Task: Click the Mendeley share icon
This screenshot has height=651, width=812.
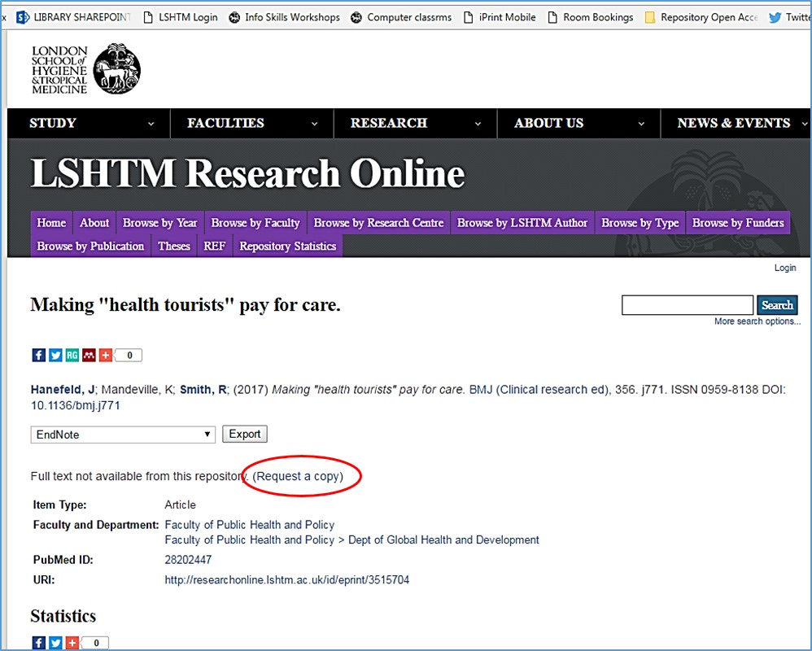Action: (89, 355)
